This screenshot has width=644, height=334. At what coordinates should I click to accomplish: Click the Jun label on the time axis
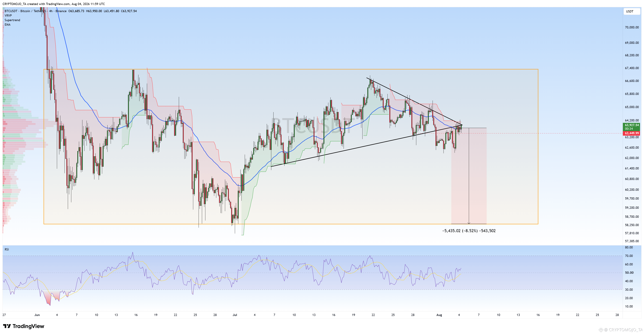click(37, 315)
